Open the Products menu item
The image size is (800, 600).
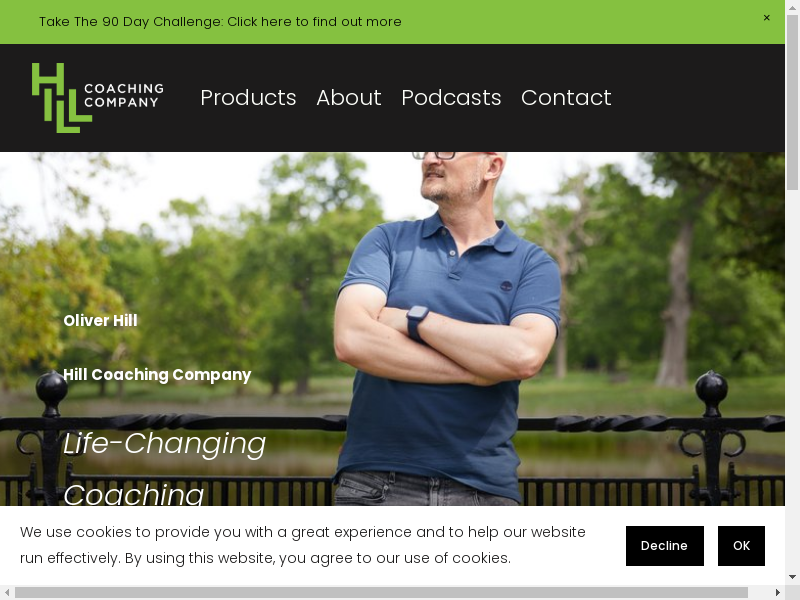coord(248,97)
